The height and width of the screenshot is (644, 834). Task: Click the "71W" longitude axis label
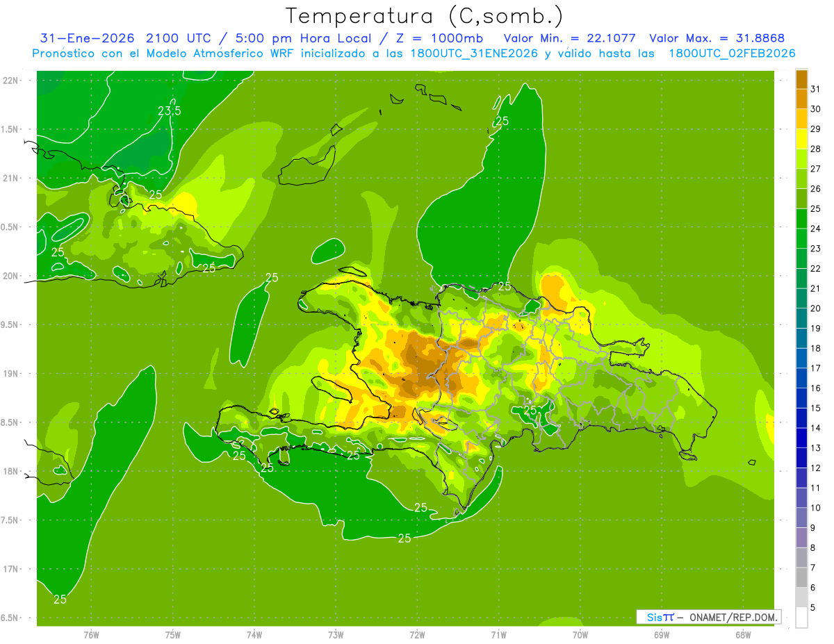pyautogui.click(x=498, y=634)
